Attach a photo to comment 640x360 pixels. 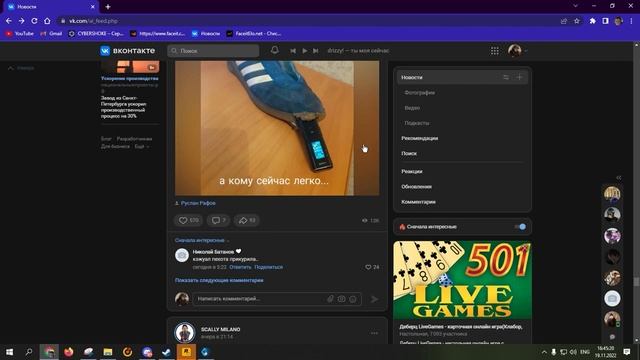(341, 299)
